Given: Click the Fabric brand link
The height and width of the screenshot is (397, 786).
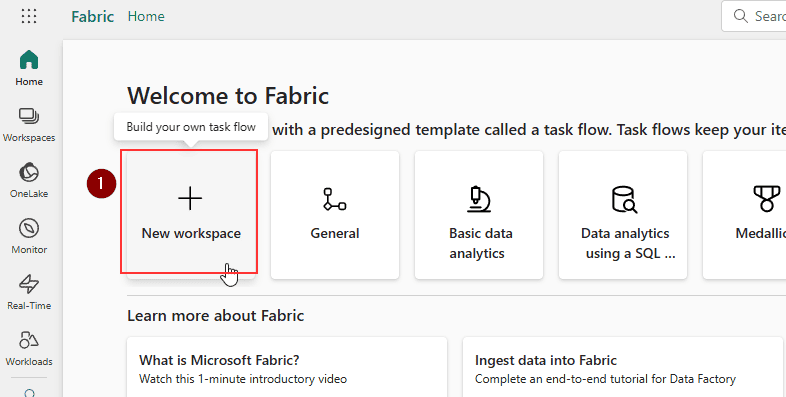Looking at the screenshot, I should click(93, 17).
